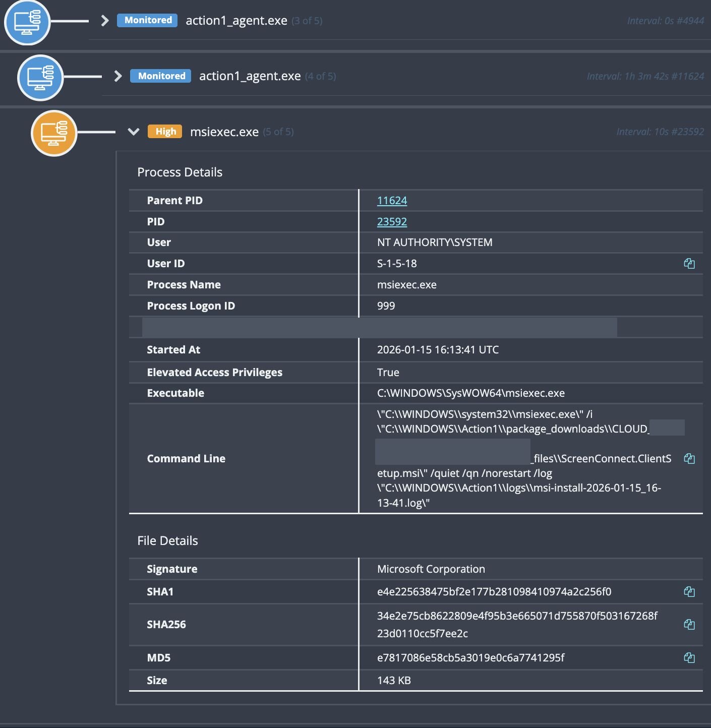Click the action1_agent.exe (4 of 5) node icon
The width and height of the screenshot is (711, 728).
click(x=40, y=78)
